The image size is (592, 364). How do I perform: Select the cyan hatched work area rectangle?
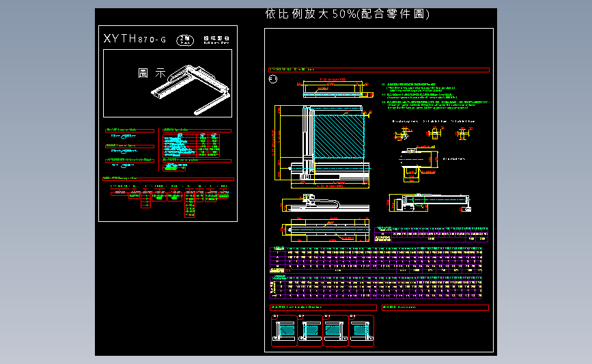pyautogui.click(x=339, y=137)
